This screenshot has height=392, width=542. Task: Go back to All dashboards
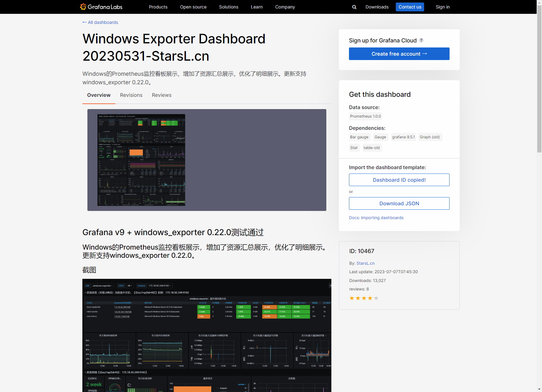(x=100, y=22)
